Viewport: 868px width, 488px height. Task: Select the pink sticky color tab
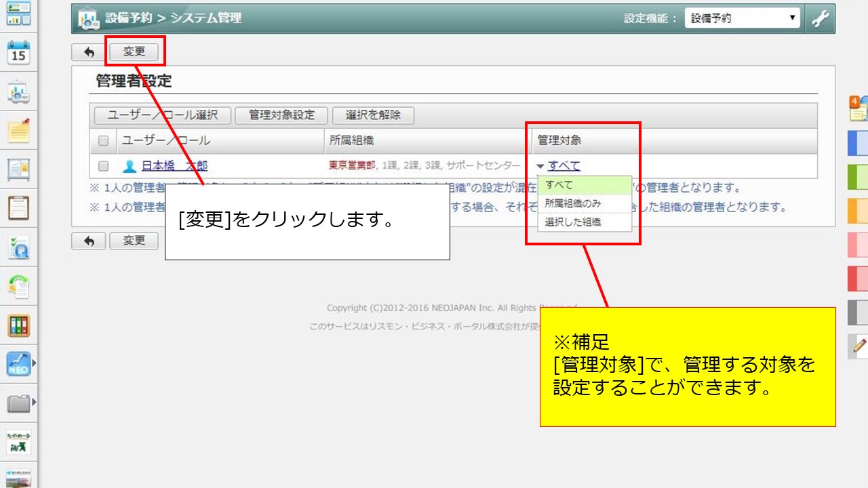[x=859, y=245]
